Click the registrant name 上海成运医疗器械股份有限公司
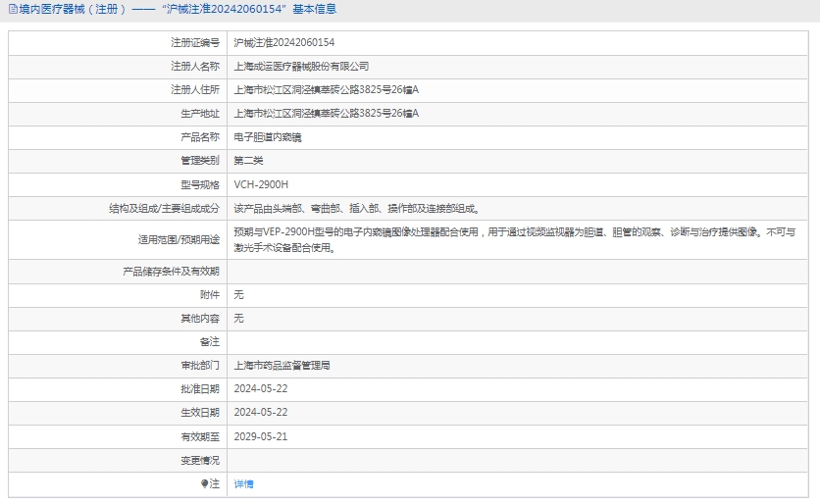Screen dimensions: 820x504 coord(301,67)
